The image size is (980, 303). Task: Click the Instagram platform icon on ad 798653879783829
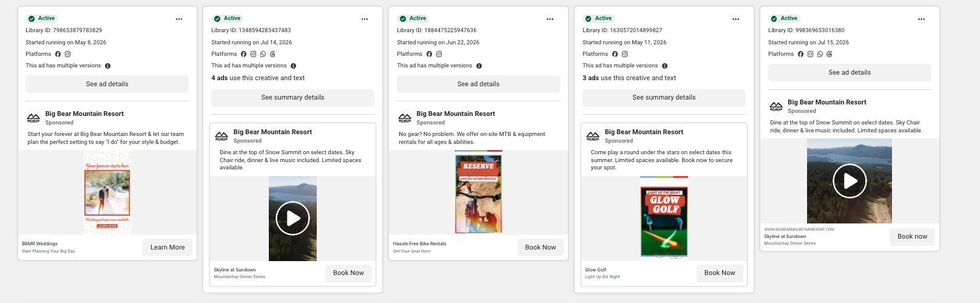tap(68, 54)
